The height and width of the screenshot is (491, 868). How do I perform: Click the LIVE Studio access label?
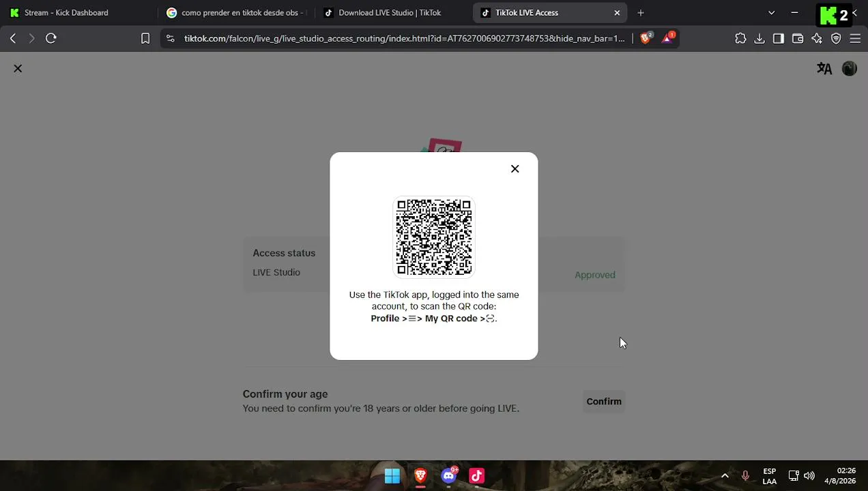point(276,272)
